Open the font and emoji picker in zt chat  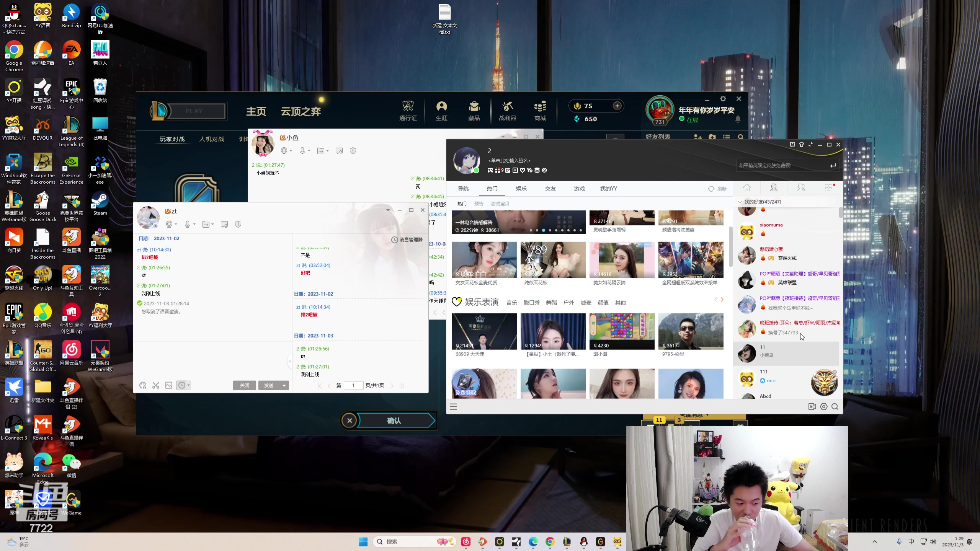[x=143, y=385]
